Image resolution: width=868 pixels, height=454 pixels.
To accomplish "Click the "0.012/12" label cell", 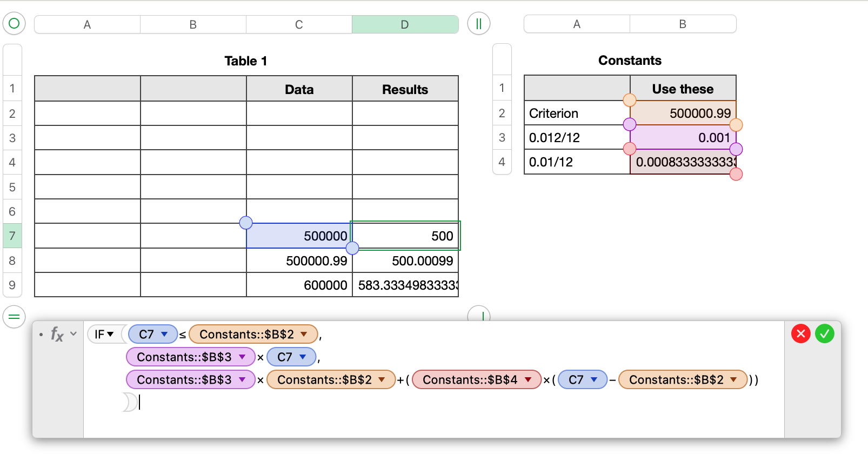I will 577,137.
